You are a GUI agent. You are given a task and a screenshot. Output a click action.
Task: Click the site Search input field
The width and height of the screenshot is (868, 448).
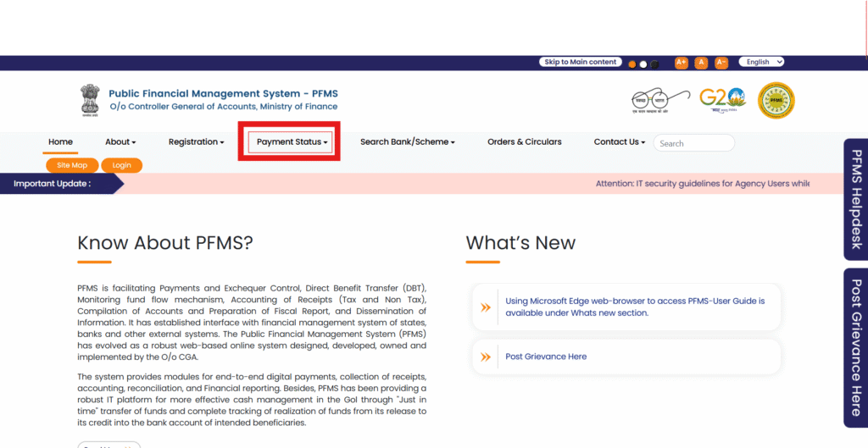tap(693, 143)
